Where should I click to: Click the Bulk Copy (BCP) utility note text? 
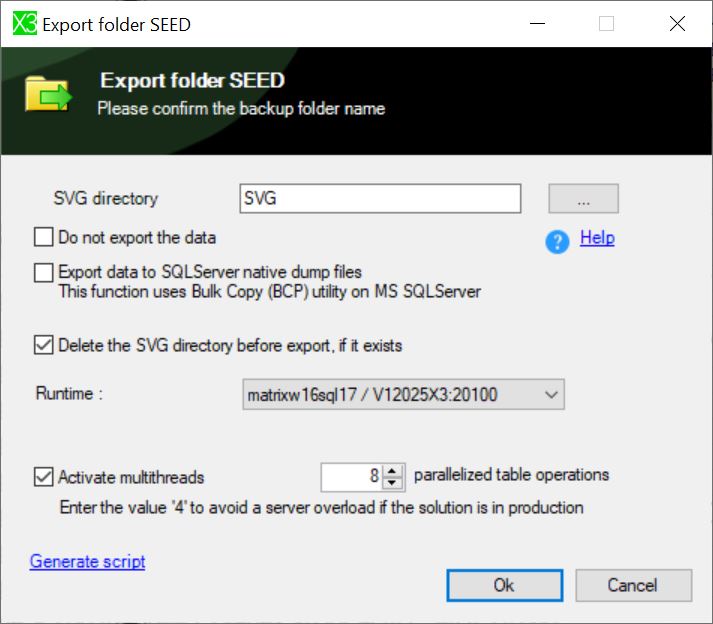(x=270, y=292)
